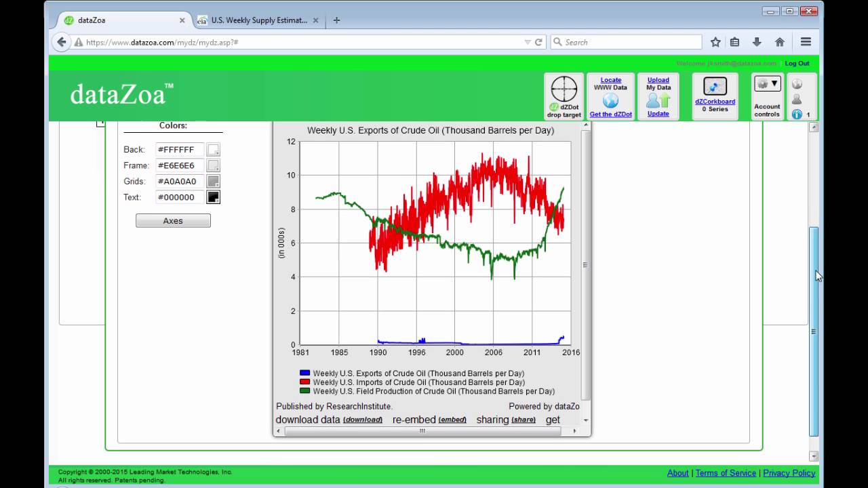Click the browser Search box
This screenshot has height=488, width=868.
click(626, 42)
